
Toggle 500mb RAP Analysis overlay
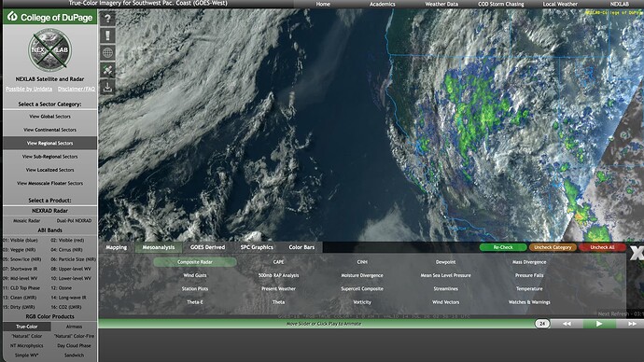[278, 275]
